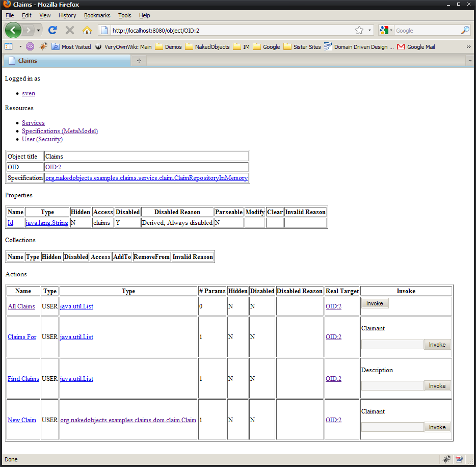The height and width of the screenshot is (467, 476).
Task: Open the dropdown arrow beside the grid icon
Action: pyautogui.click(x=20, y=46)
